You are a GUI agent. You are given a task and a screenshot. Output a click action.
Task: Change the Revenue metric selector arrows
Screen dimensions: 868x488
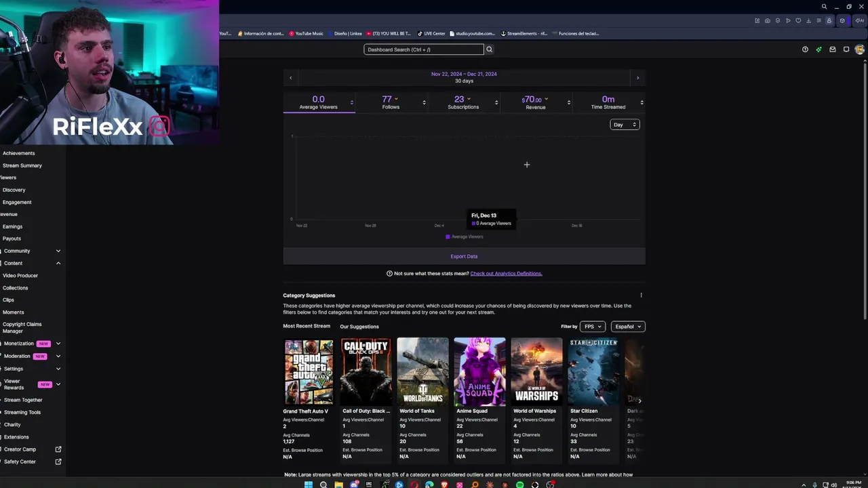[x=569, y=102]
